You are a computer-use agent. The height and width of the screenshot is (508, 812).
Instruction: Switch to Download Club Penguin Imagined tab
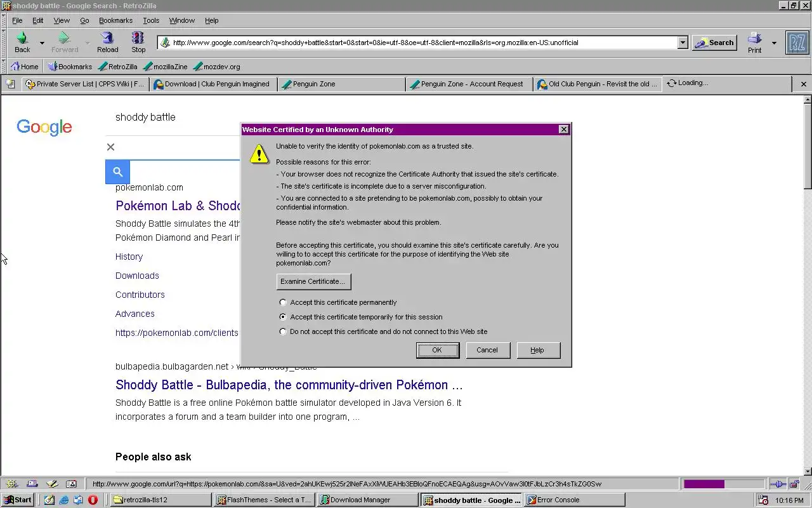(x=213, y=84)
